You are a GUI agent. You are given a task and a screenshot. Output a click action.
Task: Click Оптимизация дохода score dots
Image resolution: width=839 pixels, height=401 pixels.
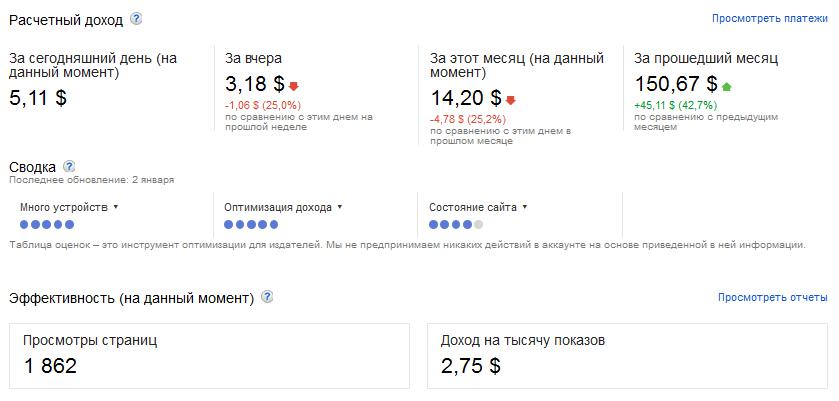coord(251,224)
